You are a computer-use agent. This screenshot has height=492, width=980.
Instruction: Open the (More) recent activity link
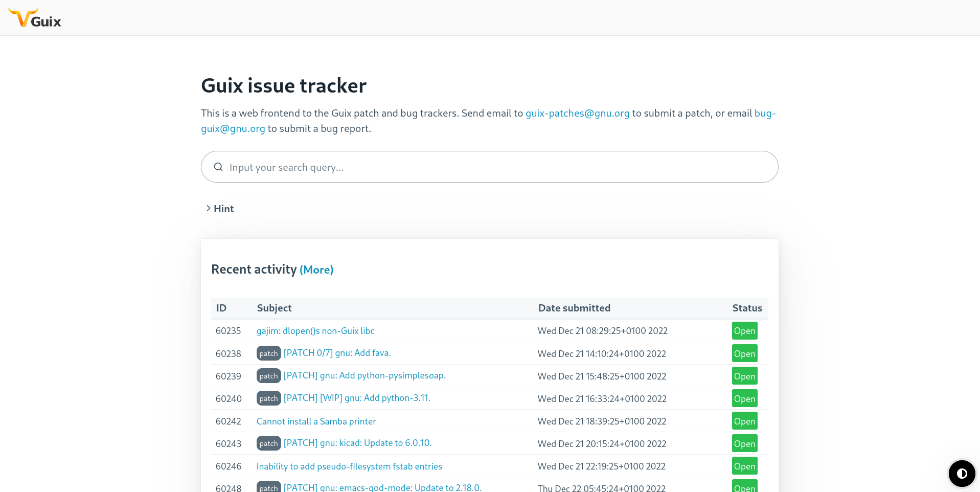pos(316,270)
